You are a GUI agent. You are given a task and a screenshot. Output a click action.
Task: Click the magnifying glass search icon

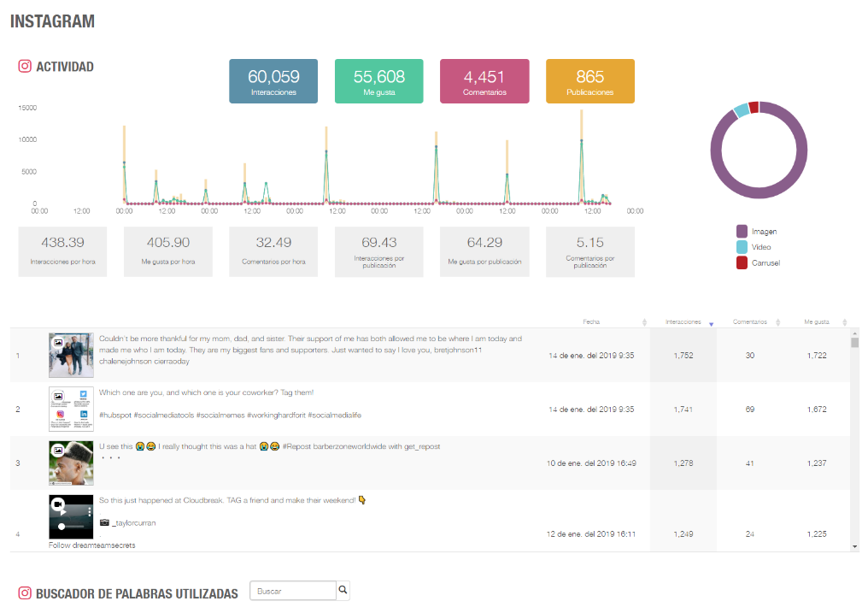click(x=343, y=590)
